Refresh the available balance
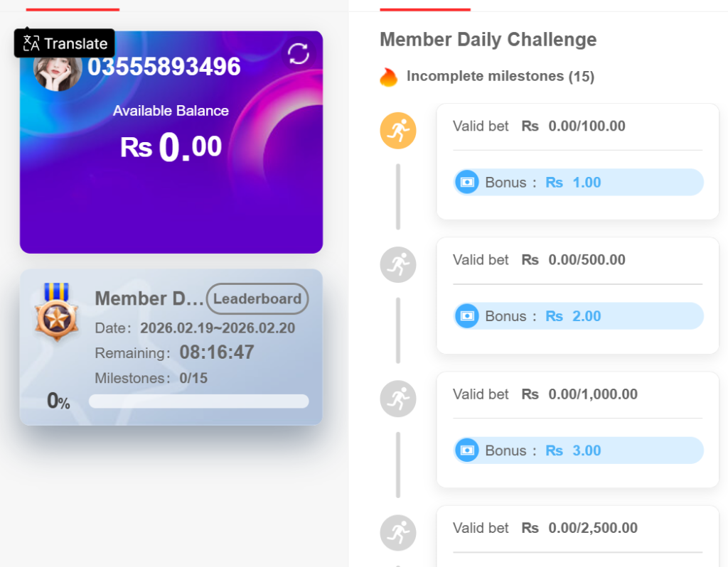 click(x=299, y=54)
